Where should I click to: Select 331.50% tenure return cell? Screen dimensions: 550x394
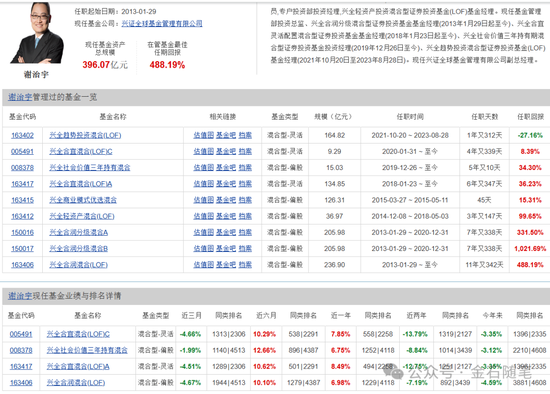530,233
